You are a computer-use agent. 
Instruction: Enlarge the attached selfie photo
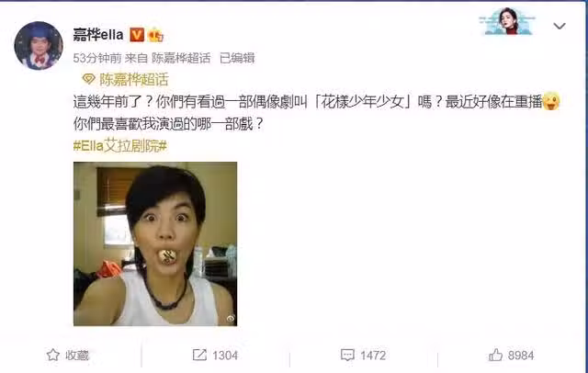[155, 243]
